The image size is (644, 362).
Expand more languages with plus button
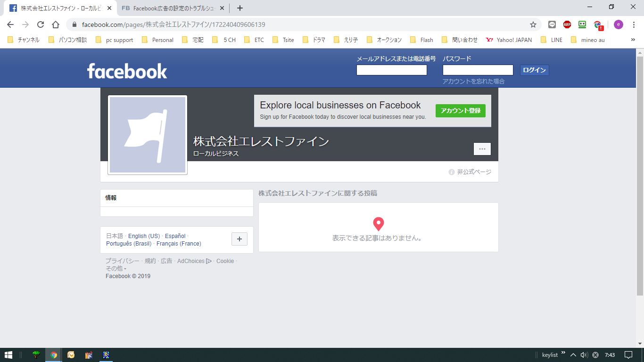point(239,239)
